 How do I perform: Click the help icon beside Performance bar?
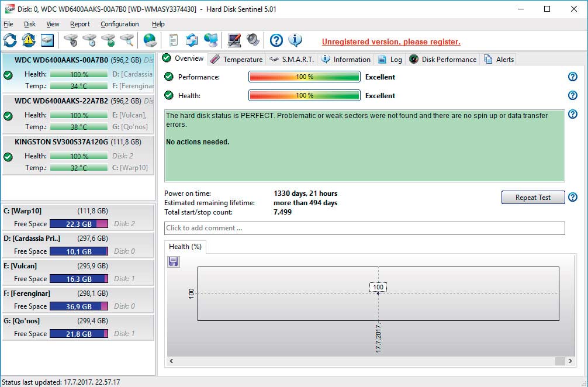572,77
